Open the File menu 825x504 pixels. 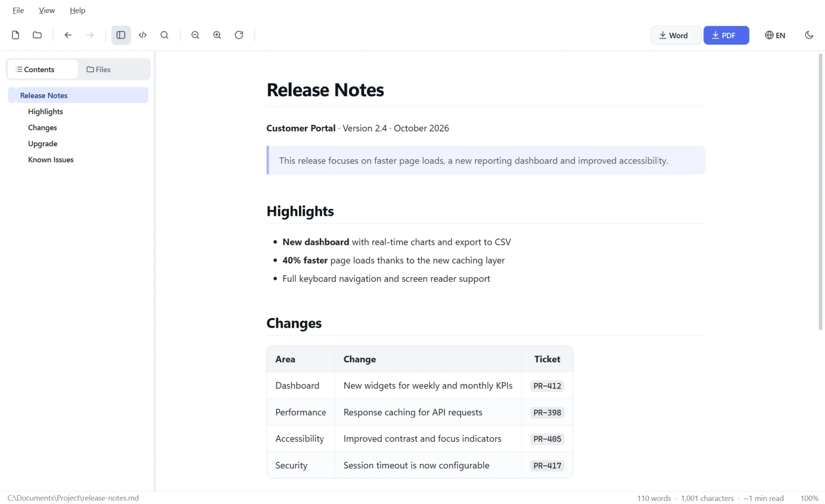click(x=18, y=10)
